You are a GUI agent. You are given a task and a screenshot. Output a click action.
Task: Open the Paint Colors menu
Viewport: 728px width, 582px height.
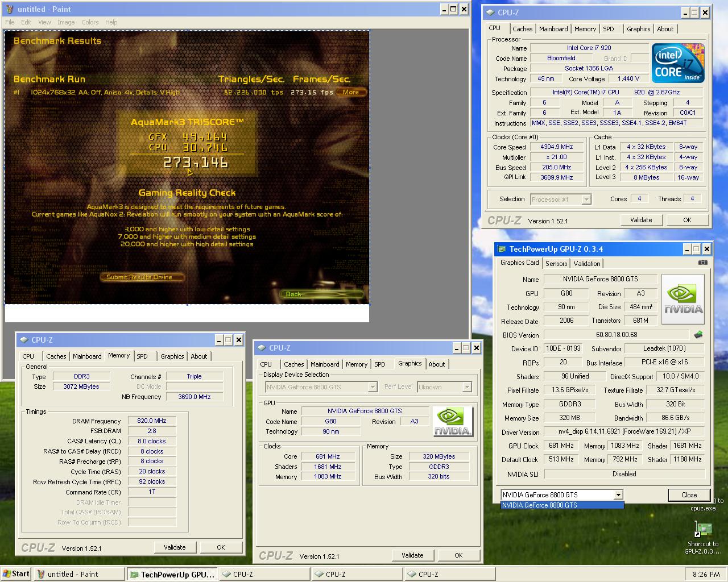pyautogui.click(x=90, y=22)
